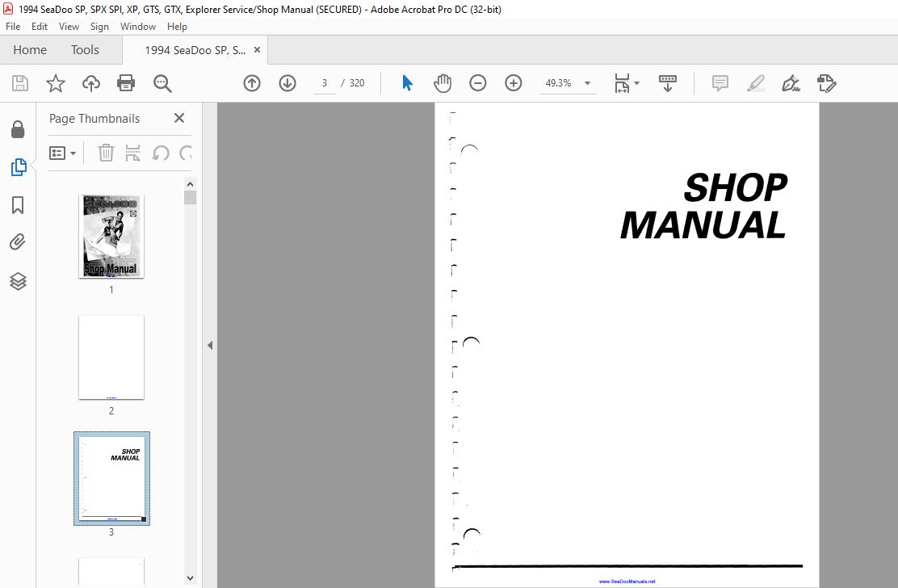Open the thumbnails options dropdown
898x588 pixels.
[x=62, y=153]
